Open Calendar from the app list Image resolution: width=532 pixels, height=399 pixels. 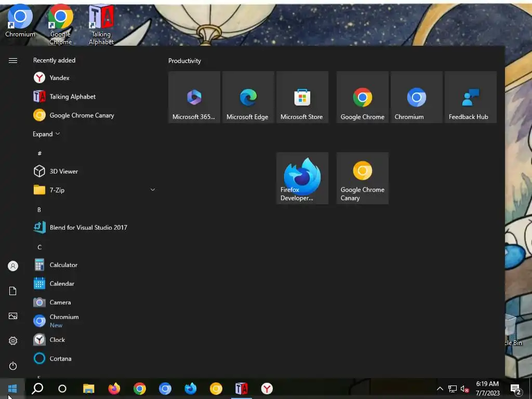tap(95, 284)
